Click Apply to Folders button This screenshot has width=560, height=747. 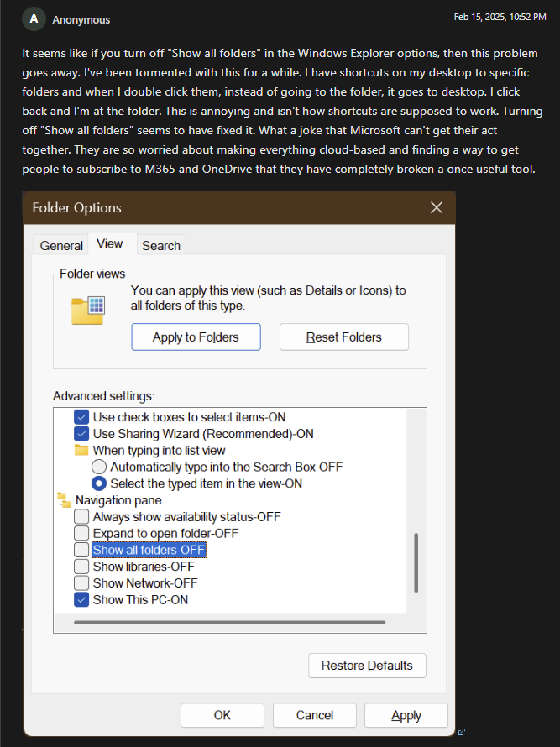click(196, 337)
